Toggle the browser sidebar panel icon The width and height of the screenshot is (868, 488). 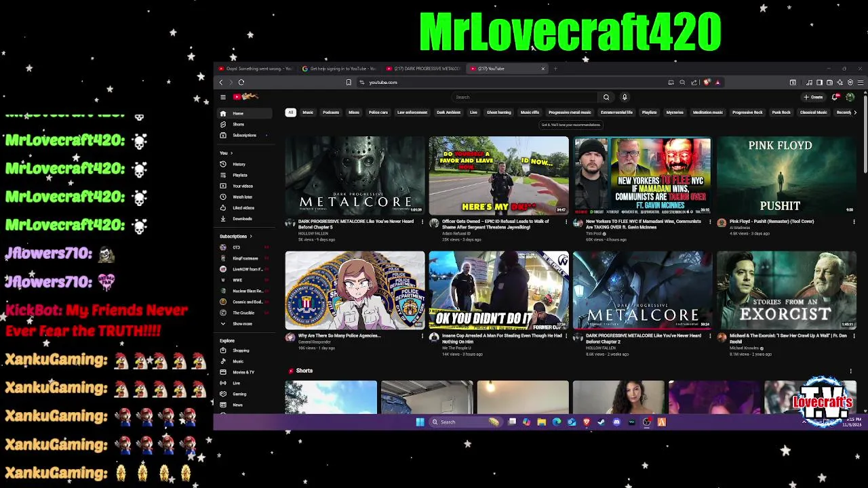click(x=819, y=82)
